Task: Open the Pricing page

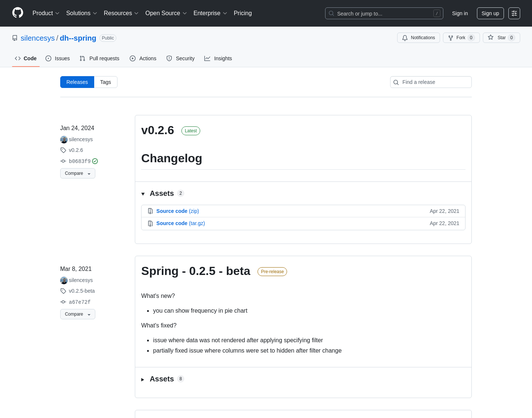Action: click(x=243, y=13)
